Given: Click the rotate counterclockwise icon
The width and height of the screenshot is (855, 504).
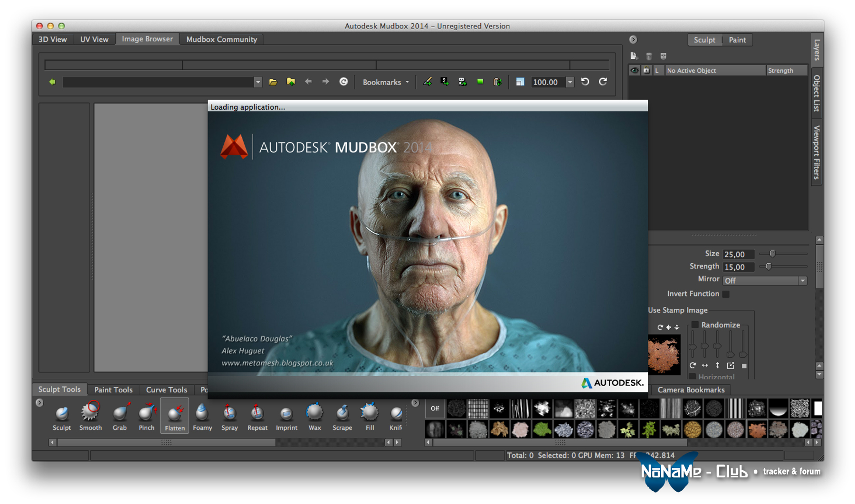Looking at the screenshot, I should pos(585,82).
